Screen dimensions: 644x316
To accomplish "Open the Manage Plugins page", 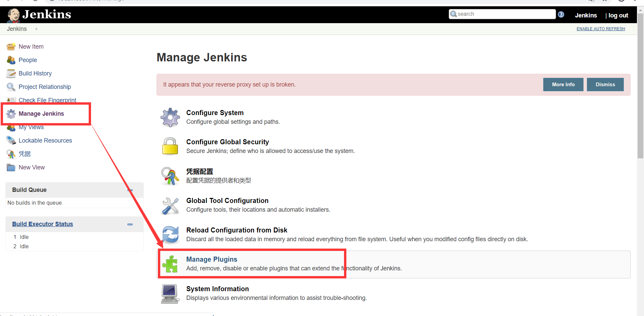I will click(x=212, y=259).
